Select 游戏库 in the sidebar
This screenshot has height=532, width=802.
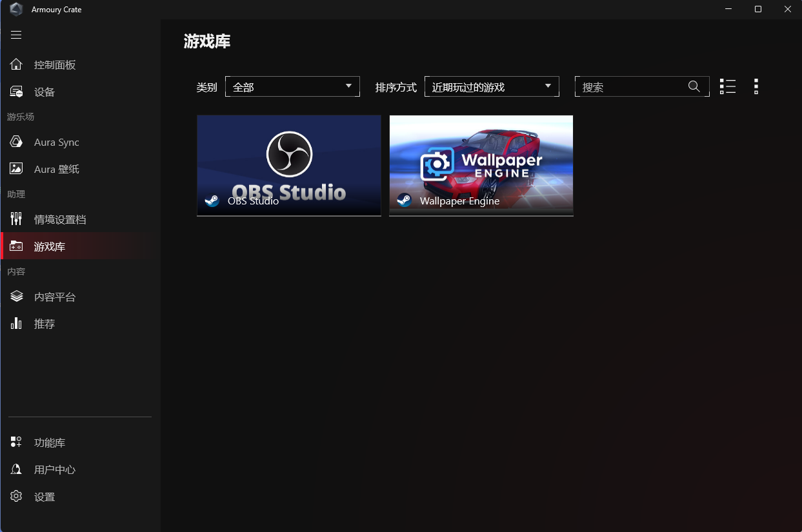[x=50, y=246]
